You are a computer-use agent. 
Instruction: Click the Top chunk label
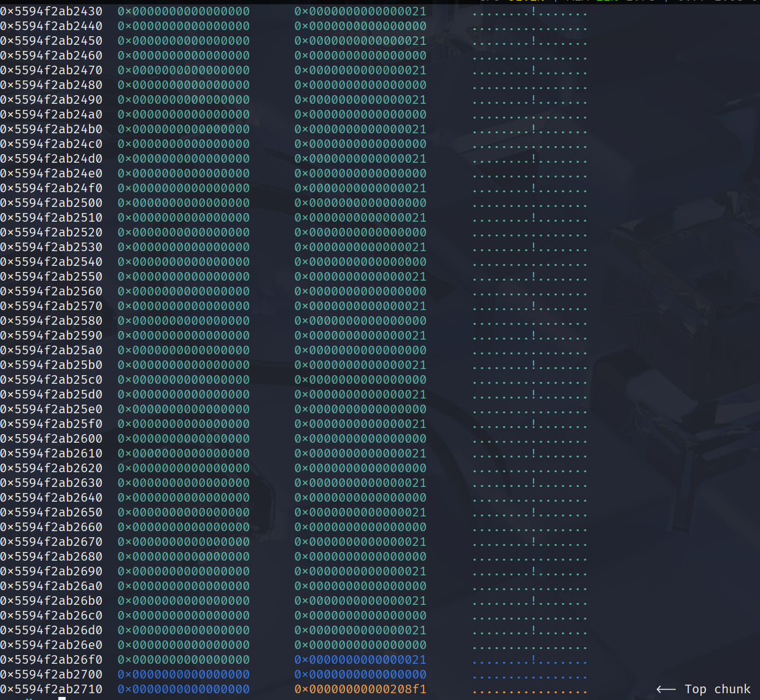click(717, 689)
